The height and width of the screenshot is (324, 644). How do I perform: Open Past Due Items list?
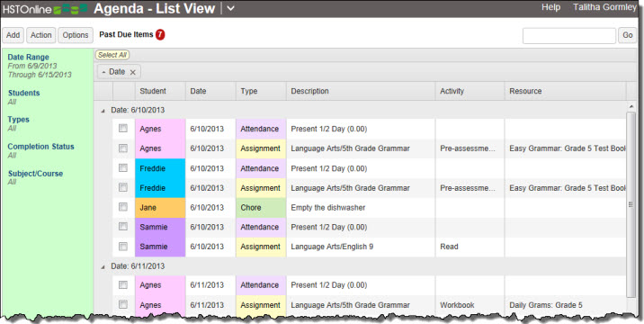coord(126,35)
